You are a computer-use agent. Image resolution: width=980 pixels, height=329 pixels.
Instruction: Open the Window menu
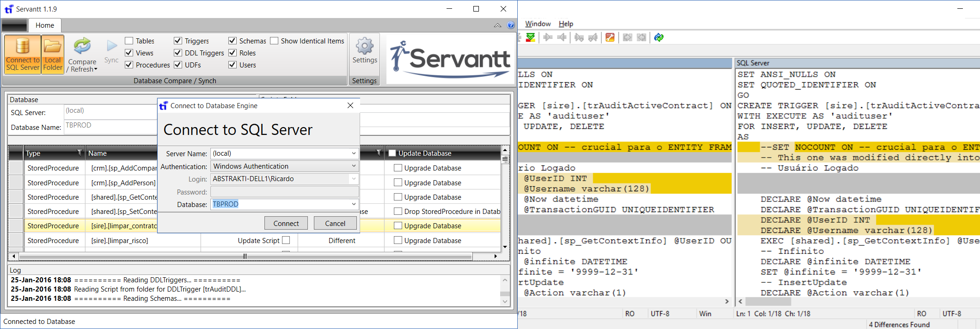(x=538, y=24)
